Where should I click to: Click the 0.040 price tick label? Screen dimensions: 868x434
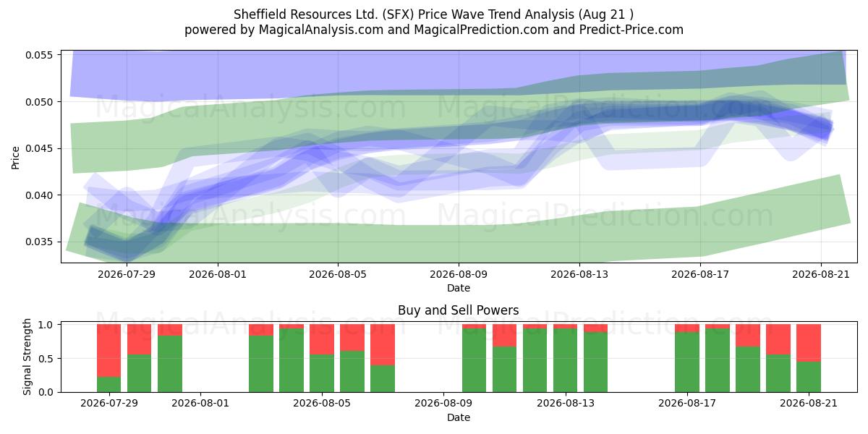click(x=41, y=195)
